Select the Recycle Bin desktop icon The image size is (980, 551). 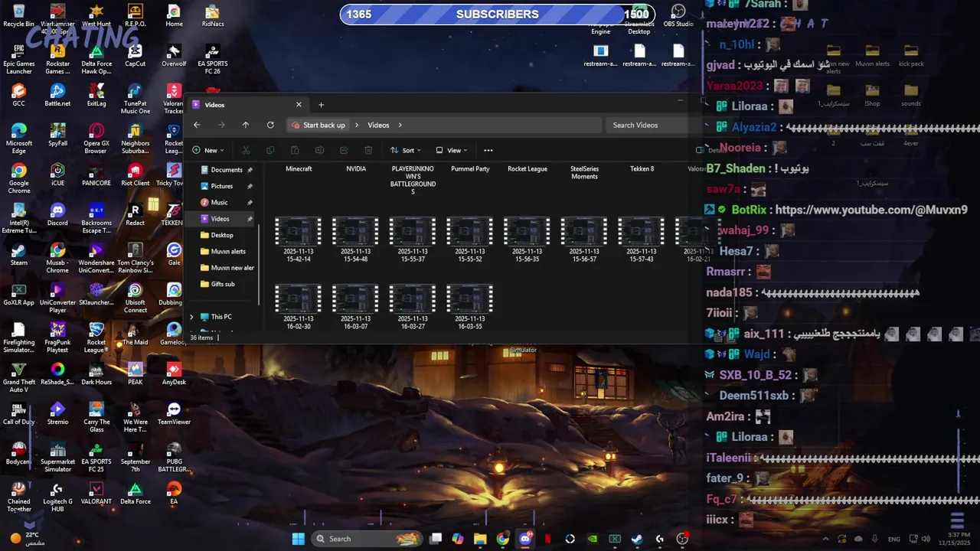[18, 15]
